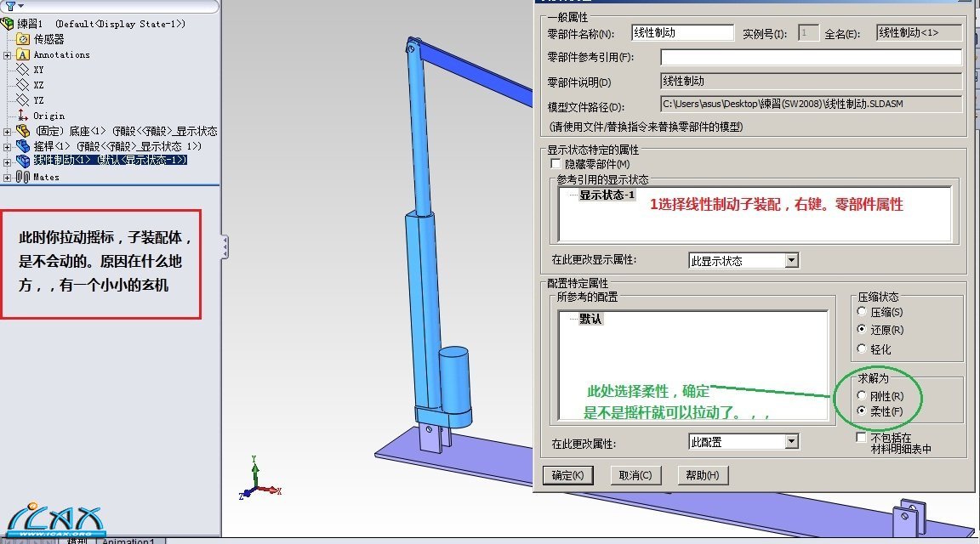Select the (固定) 底座<1> tree row
The image size is (980, 544).
(126, 131)
